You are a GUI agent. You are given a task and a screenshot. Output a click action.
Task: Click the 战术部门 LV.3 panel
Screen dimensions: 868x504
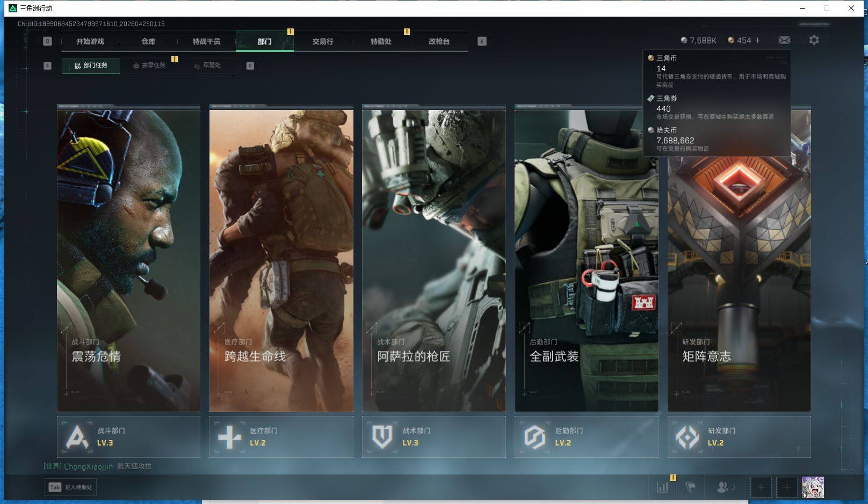coord(434,437)
